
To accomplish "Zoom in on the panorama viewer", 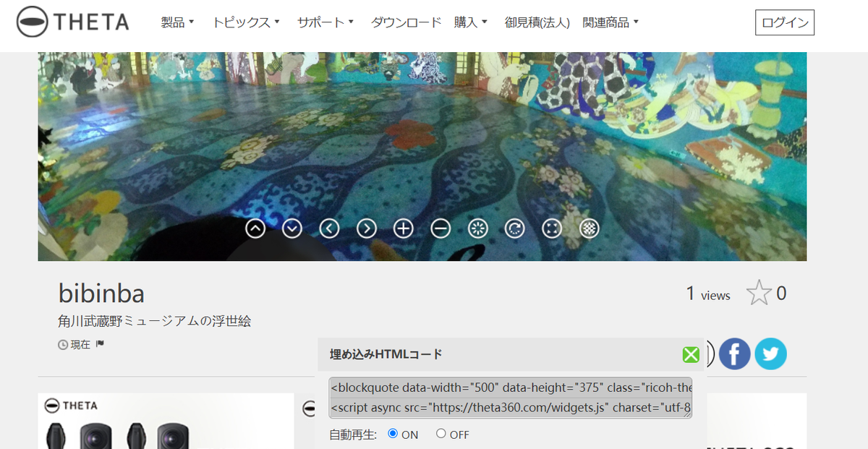I will tap(403, 228).
